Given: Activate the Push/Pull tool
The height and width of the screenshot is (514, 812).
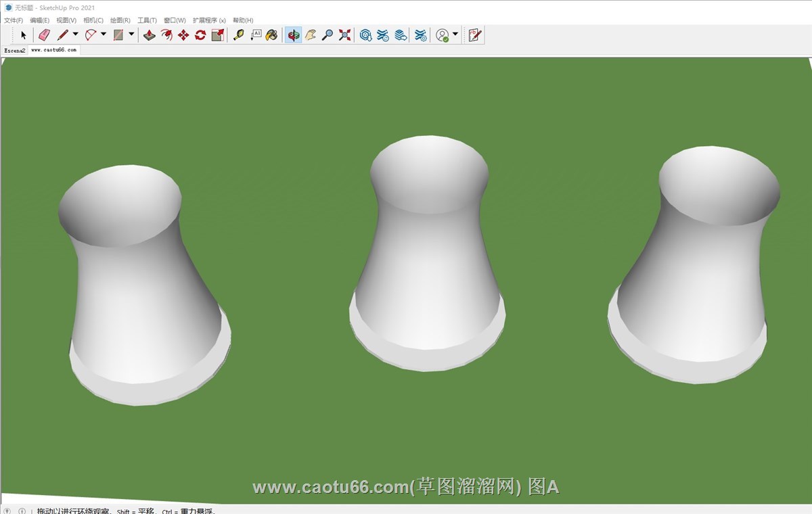Looking at the screenshot, I should [150, 35].
